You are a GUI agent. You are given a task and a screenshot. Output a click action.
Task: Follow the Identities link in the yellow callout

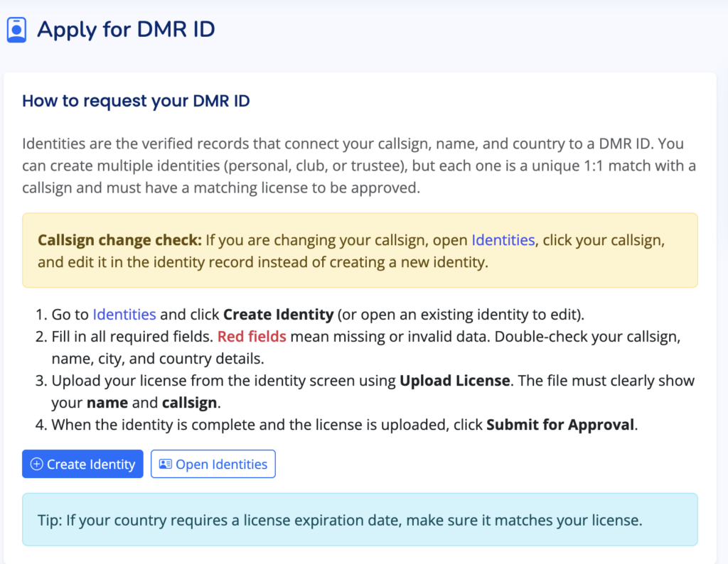pos(503,240)
